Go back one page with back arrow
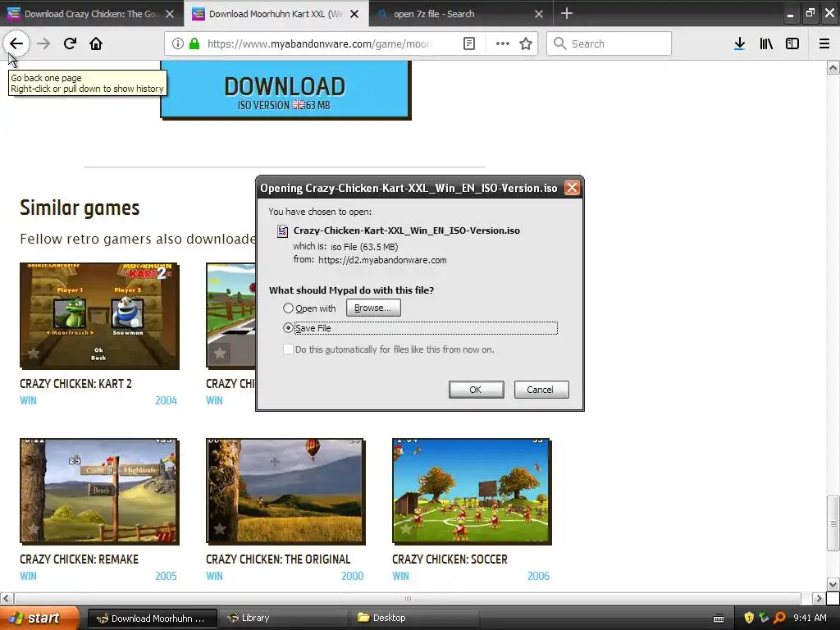Screen dimensions: 840x630 [x=16, y=43]
